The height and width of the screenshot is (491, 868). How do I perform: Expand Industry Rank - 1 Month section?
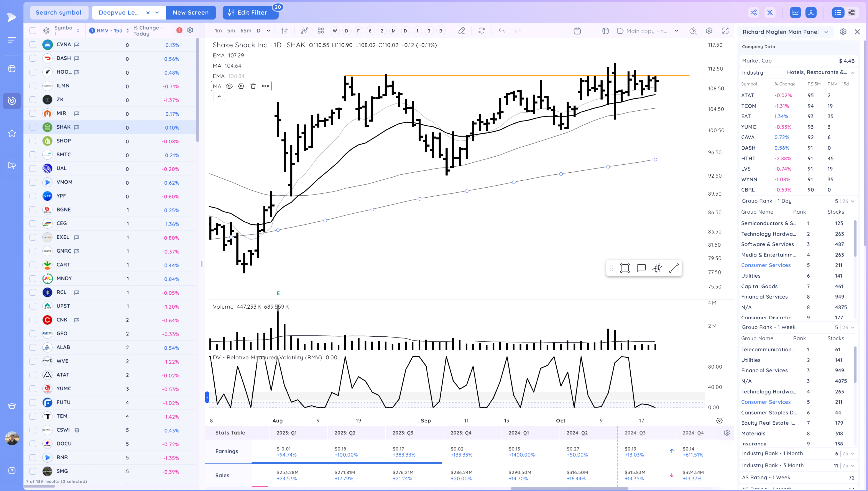click(x=852, y=453)
